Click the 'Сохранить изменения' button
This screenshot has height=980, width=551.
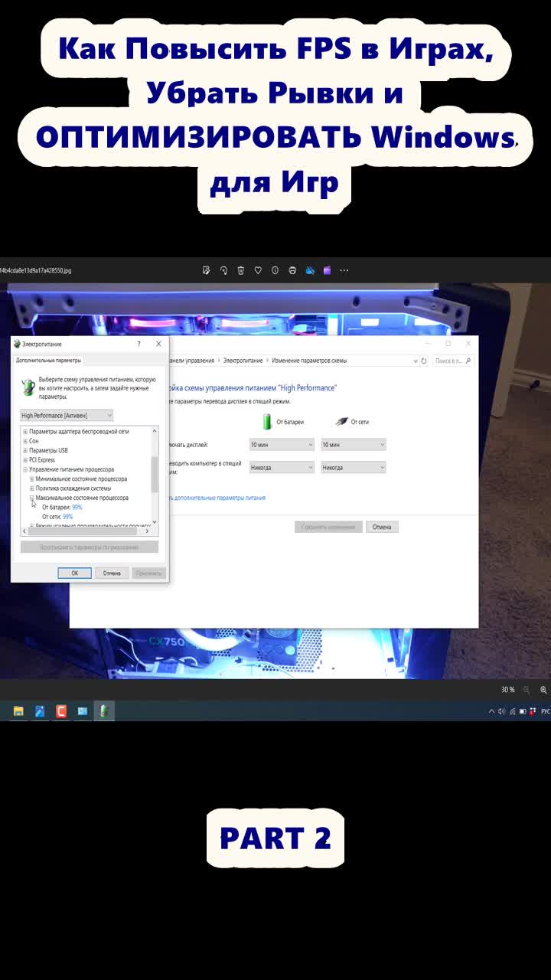point(328,527)
